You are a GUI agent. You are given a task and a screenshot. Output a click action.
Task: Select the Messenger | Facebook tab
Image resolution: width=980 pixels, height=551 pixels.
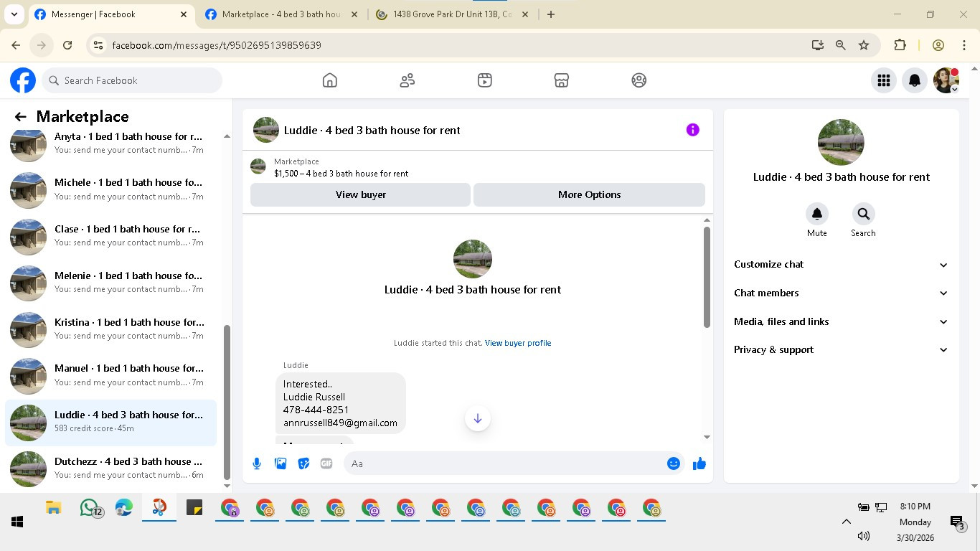[x=111, y=14]
